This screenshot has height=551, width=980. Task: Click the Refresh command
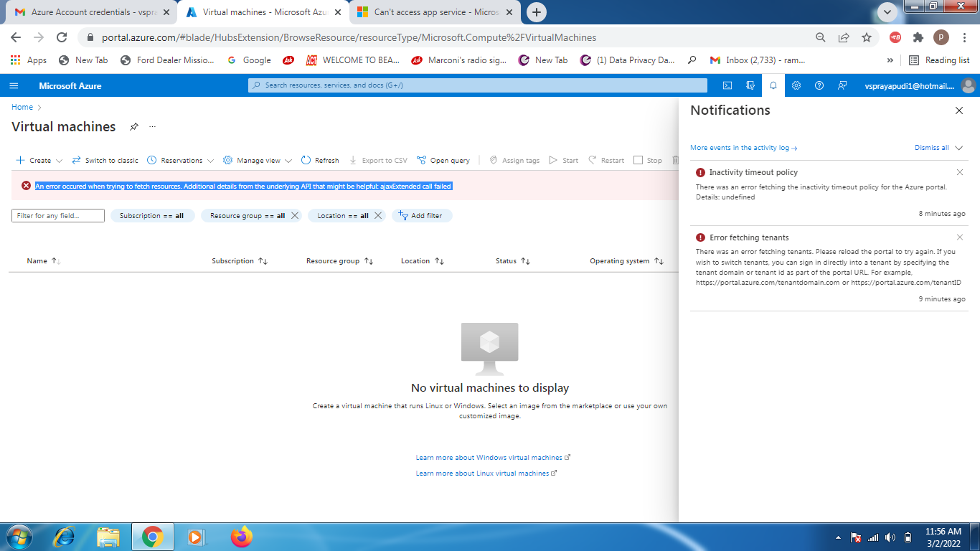point(320,160)
